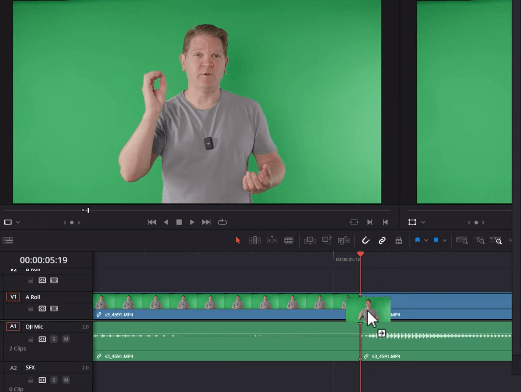
Task: Select the Dynamic Trim Mode tool
Action: pyautogui.click(x=272, y=240)
